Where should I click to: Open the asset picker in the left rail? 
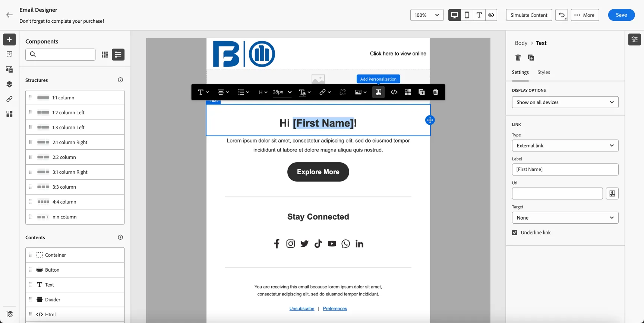tap(9, 69)
